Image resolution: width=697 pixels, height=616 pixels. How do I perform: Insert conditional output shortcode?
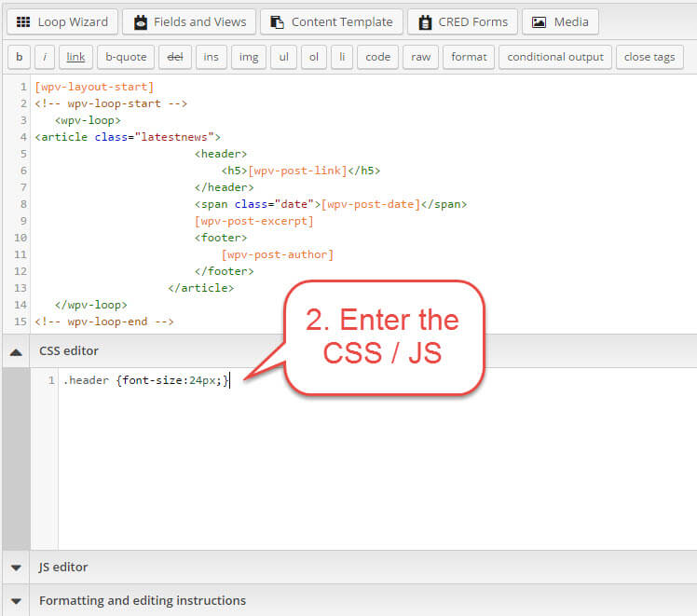pos(555,57)
